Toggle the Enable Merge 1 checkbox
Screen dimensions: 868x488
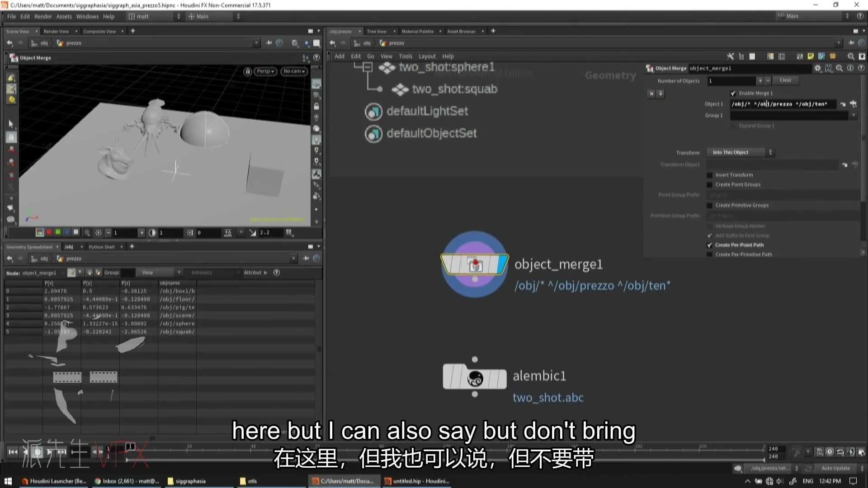(x=734, y=93)
